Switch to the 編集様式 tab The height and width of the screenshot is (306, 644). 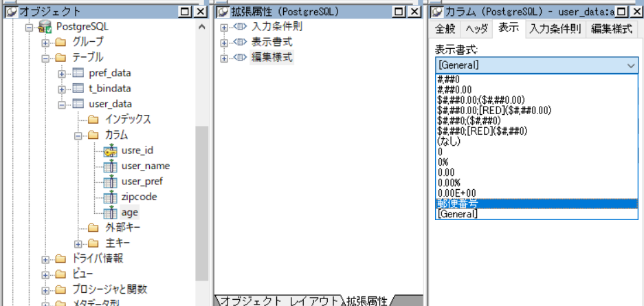point(612,29)
